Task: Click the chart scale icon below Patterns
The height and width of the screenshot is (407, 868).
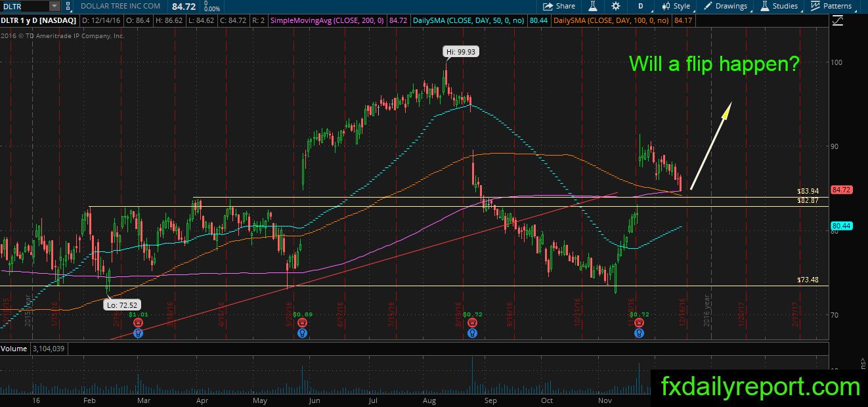Action: (x=837, y=20)
